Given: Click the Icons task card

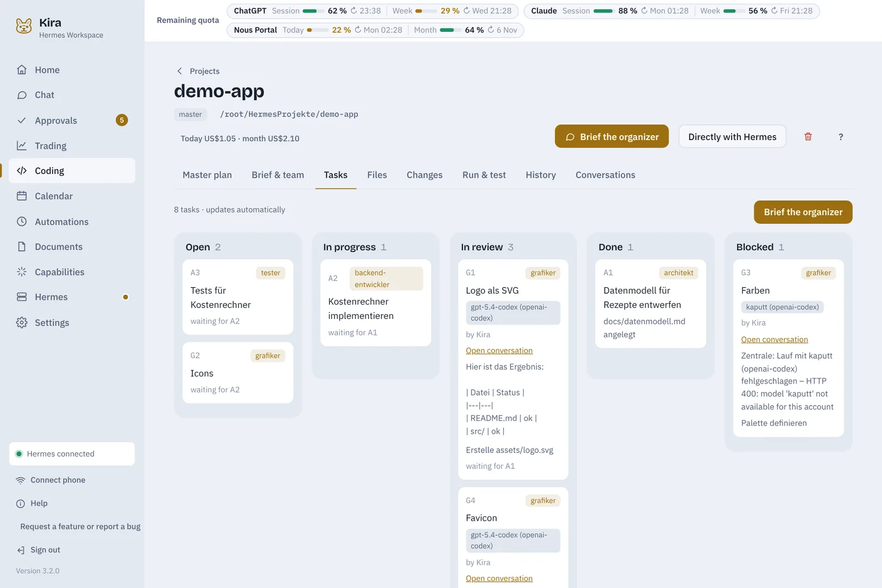Looking at the screenshot, I should click(238, 373).
